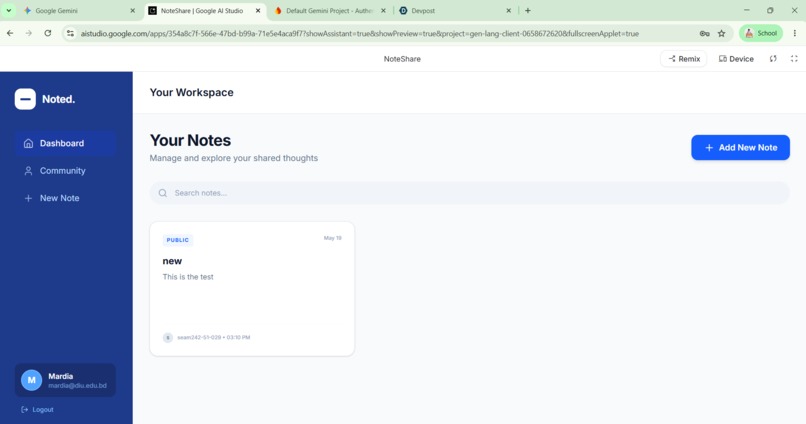
Task: Click the Community person icon
Action: (28, 171)
